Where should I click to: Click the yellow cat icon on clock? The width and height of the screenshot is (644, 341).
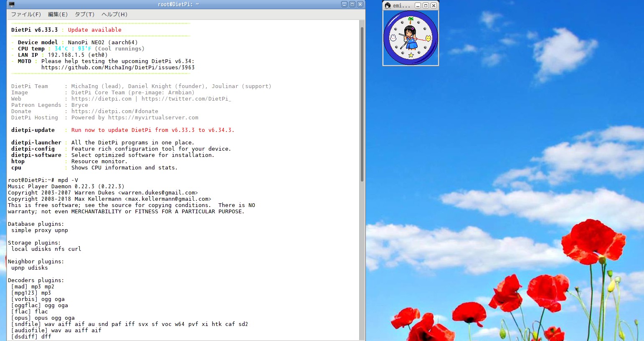coord(428,38)
